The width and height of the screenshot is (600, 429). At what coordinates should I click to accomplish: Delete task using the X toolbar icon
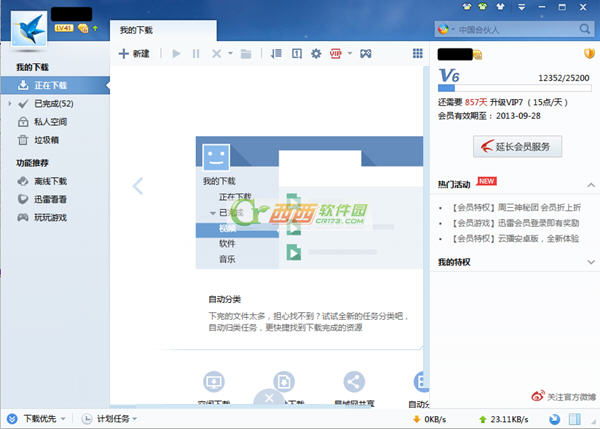pyautogui.click(x=217, y=54)
